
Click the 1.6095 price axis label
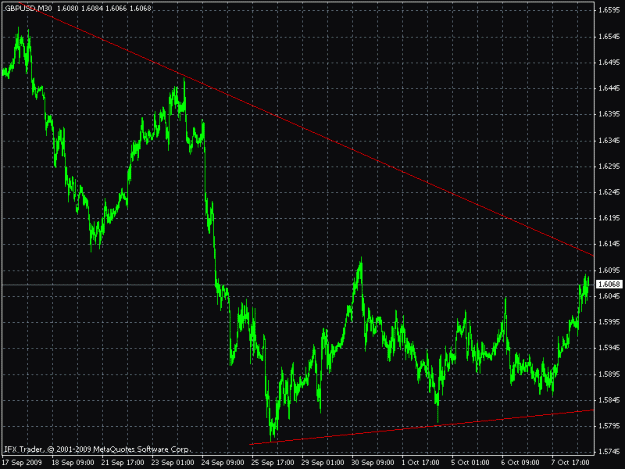[609, 270]
